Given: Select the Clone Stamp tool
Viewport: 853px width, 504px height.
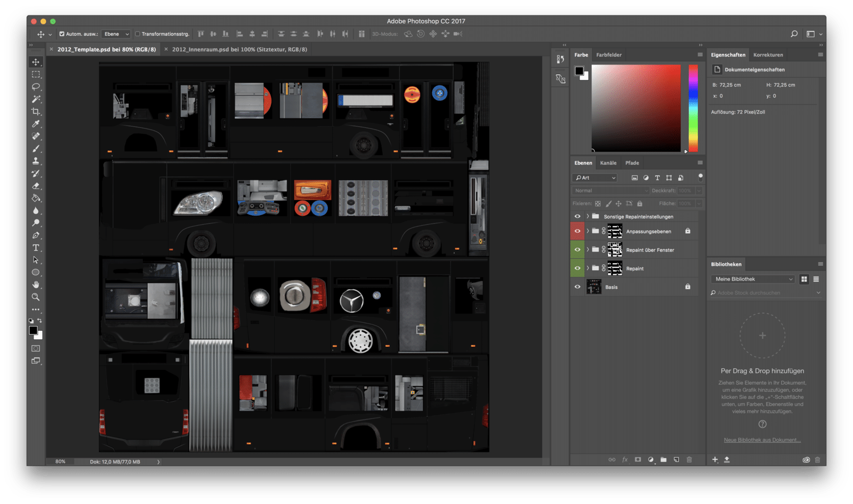Looking at the screenshot, I should click(36, 161).
